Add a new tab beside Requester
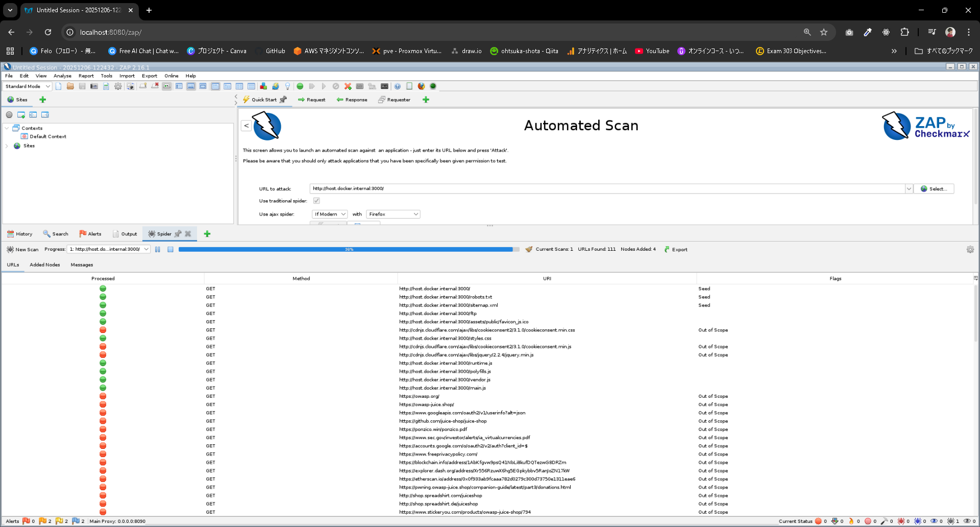This screenshot has height=527, width=980. click(426, 100)
